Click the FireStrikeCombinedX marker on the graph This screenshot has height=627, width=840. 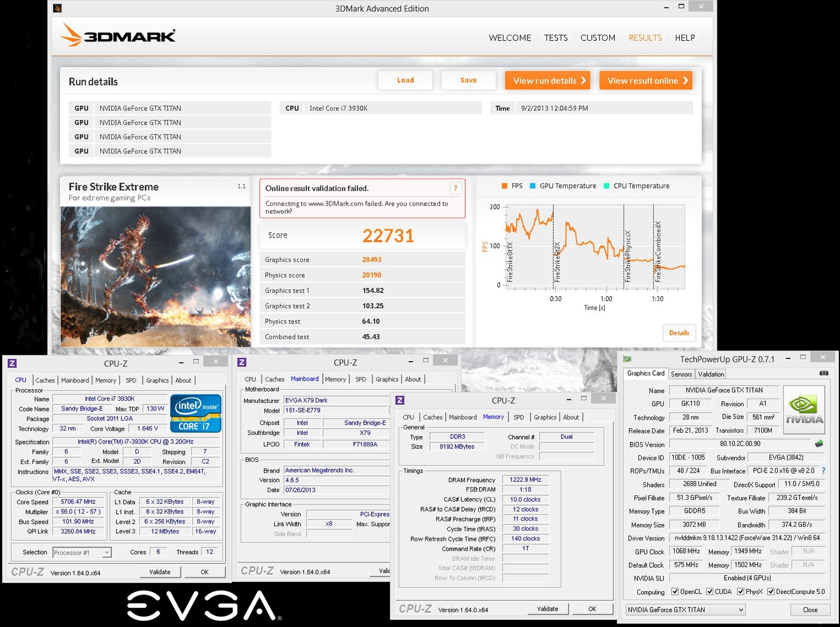tap(659, 251)
